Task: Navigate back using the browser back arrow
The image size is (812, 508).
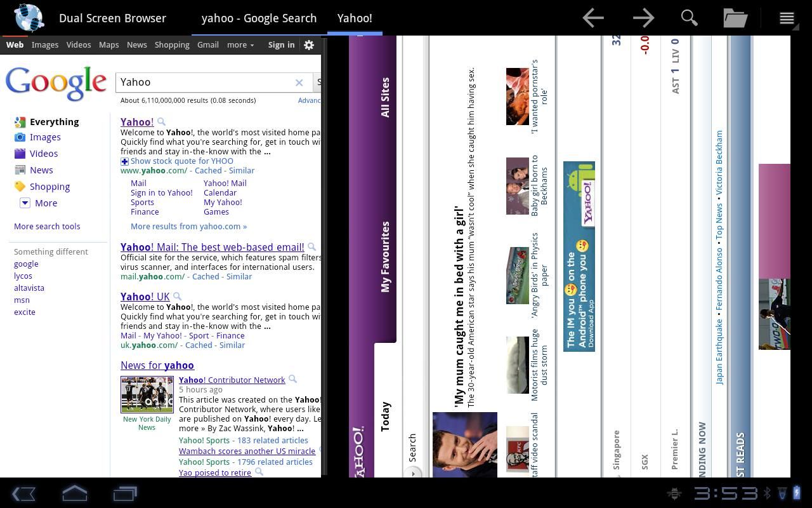Action: coord(593,18)
